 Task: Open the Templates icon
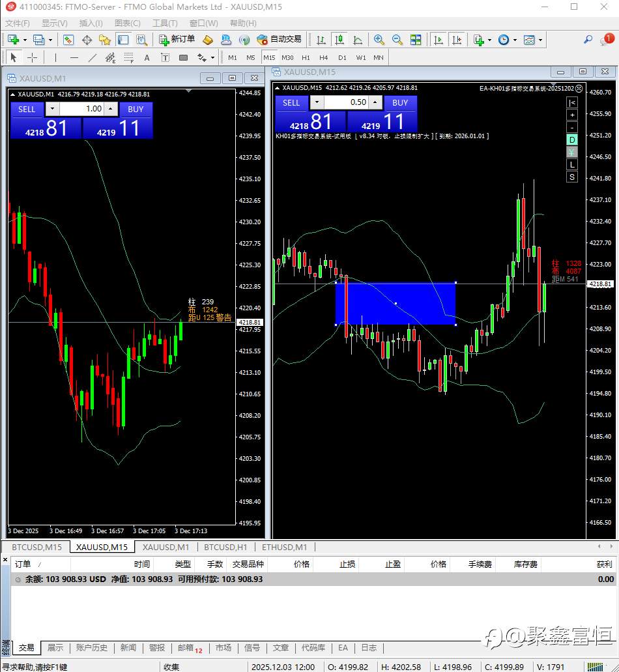(530, 40)
